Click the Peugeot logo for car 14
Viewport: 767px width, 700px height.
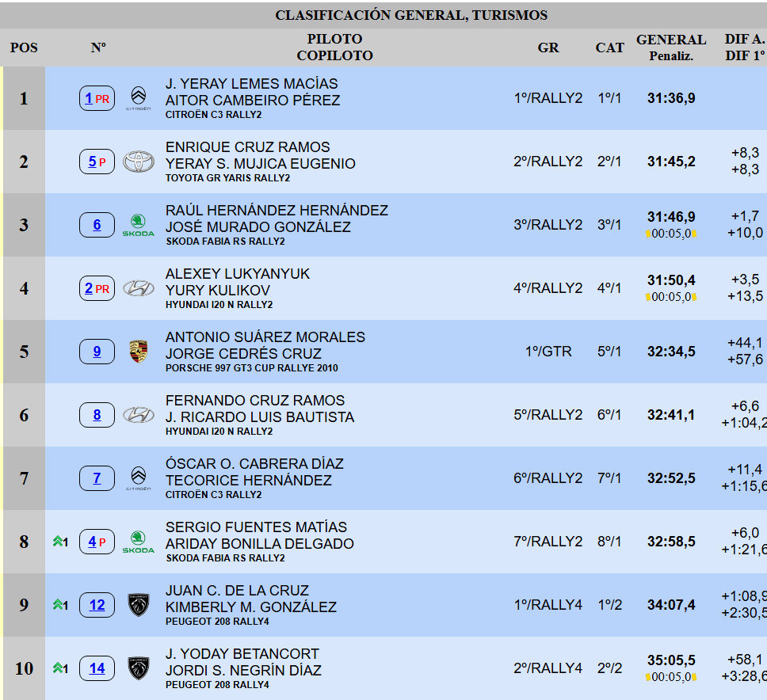tap(138, 668)
